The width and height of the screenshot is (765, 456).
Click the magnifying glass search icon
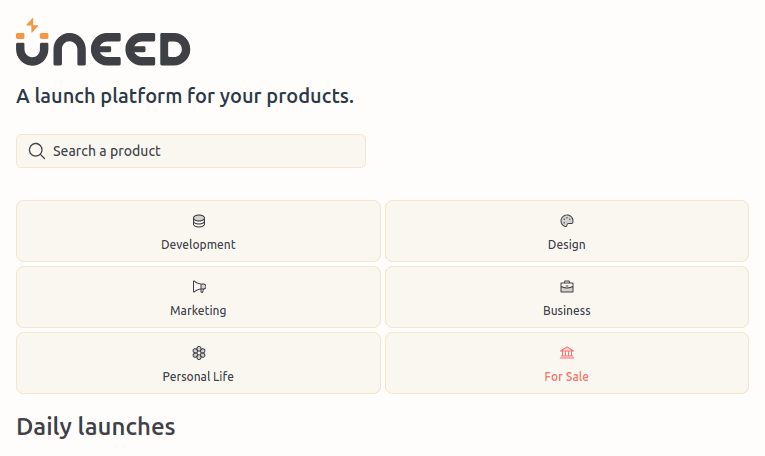[x=37, y=151]
